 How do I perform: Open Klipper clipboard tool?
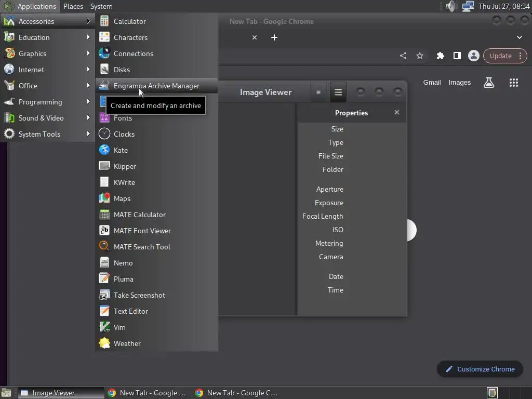click(156, 166)
